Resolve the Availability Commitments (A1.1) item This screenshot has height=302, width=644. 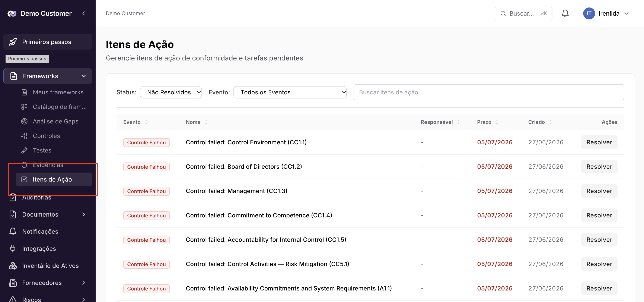pos(599,289)
